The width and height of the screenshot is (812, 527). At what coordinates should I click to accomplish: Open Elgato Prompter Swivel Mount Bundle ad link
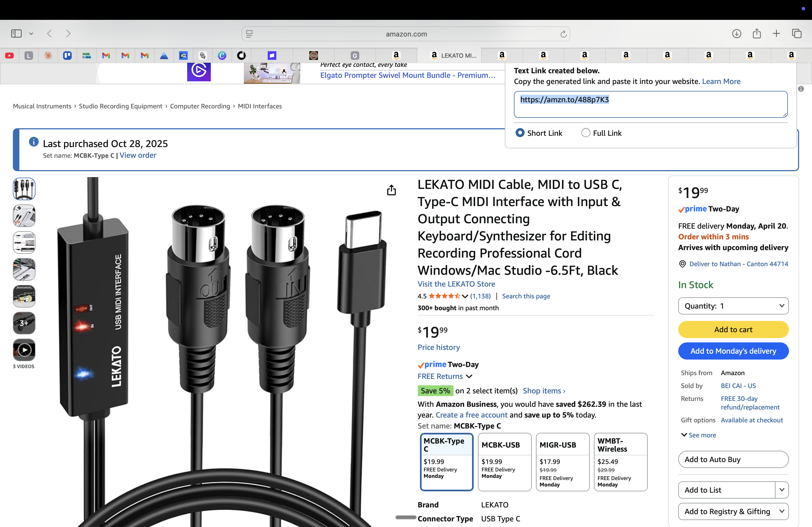408,75
